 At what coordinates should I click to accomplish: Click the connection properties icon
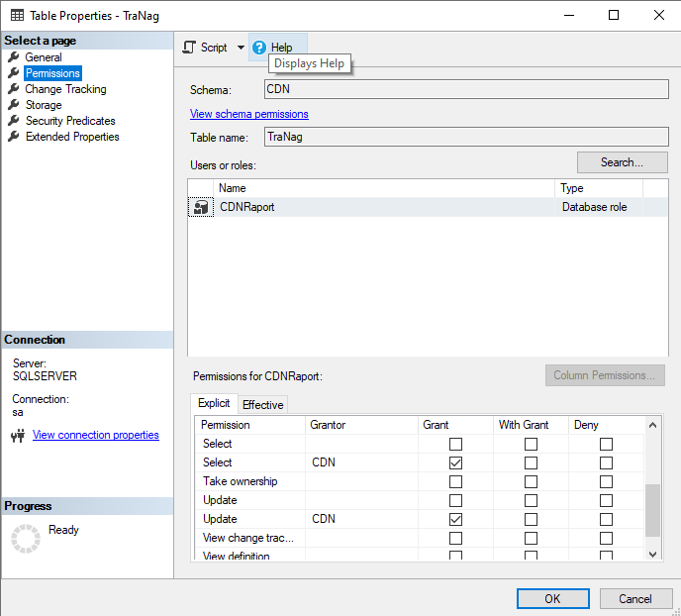tap(17, 435)
